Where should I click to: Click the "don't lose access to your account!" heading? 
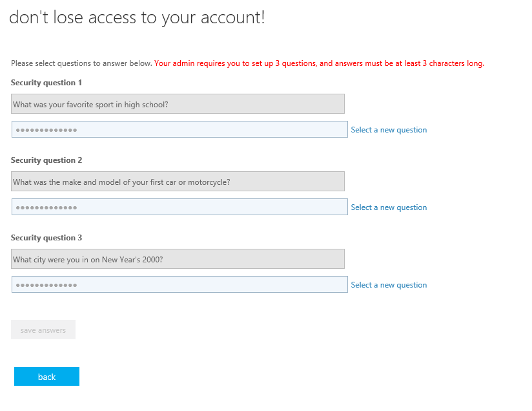coord(137,17)
